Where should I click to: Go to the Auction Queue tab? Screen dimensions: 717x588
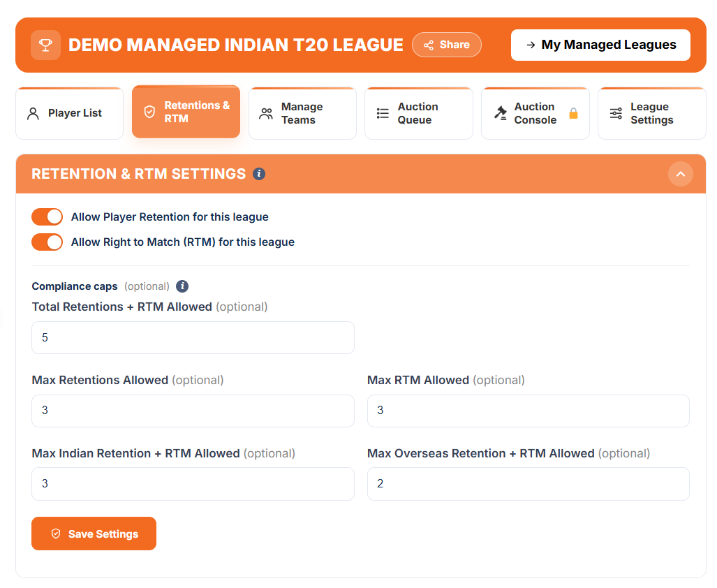(418, 113)
